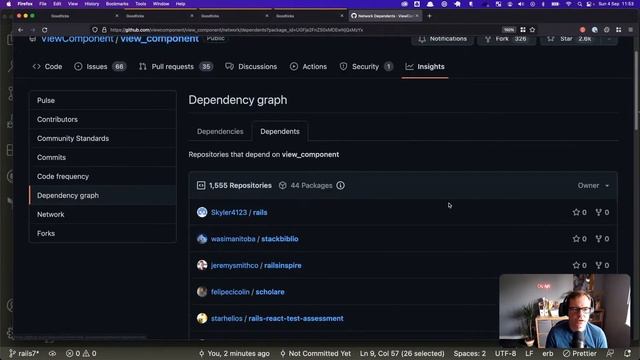
Task: Open the jeremysmithco user link
Action: point(235,265)
